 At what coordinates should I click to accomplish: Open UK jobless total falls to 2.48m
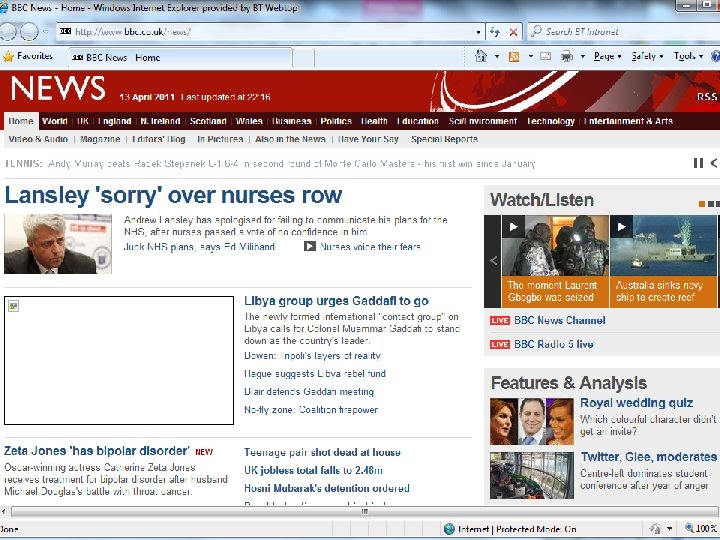point(313,471)
